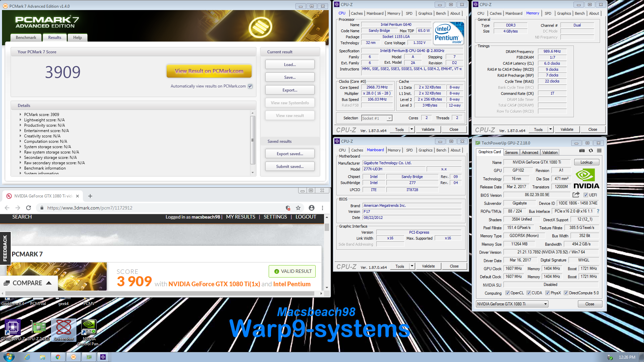The height and width of the screenshot is (362, 644).
Task: Toggle the OpenCL checkbox in GPU-Z
Action: tap(507, 293)
